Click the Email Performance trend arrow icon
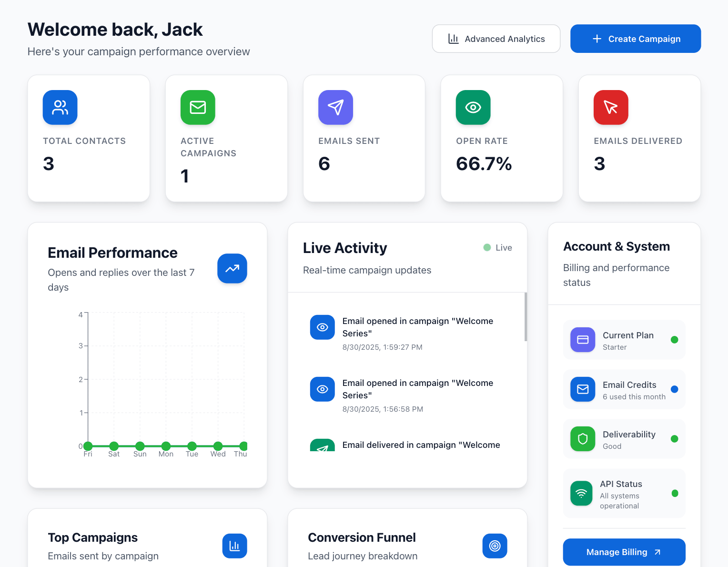 pos(232,268)
